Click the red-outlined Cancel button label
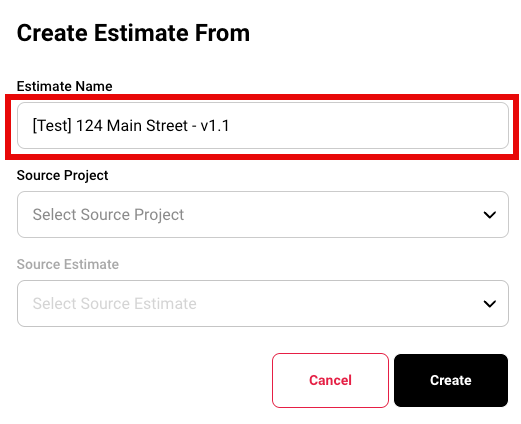This screenshot has width=521, height=424. [x=330, y=380]
